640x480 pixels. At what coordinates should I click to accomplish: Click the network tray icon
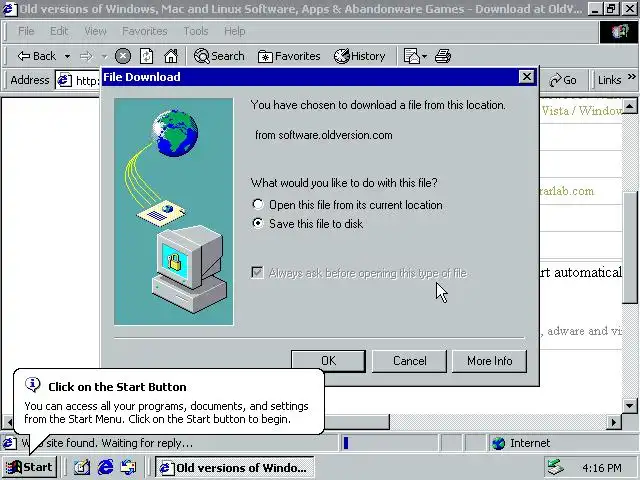556,467
